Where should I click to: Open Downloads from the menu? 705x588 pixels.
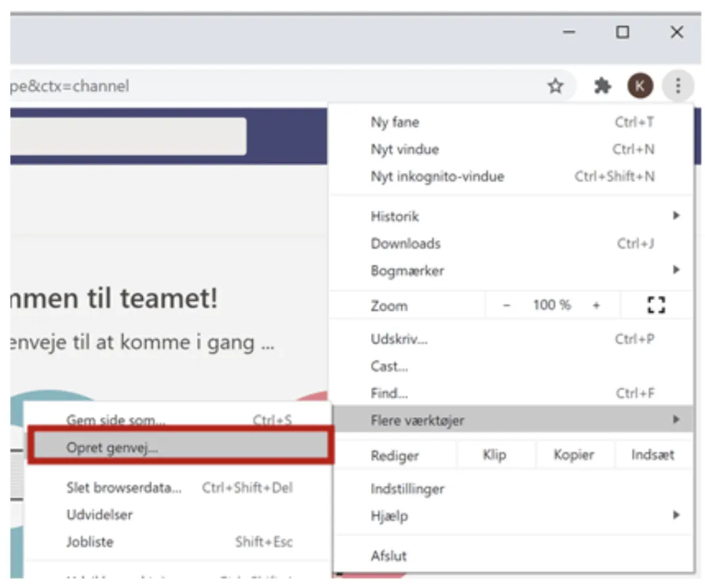tap(512, 243)
